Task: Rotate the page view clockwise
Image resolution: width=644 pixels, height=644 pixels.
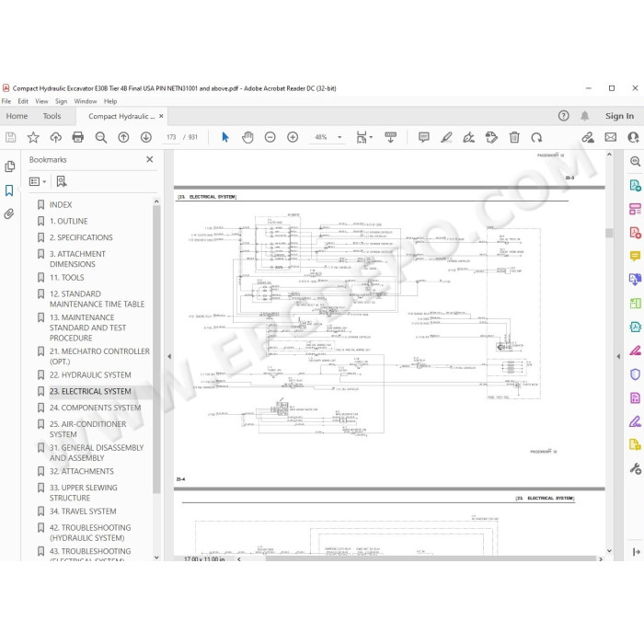Action: point(536,137)
